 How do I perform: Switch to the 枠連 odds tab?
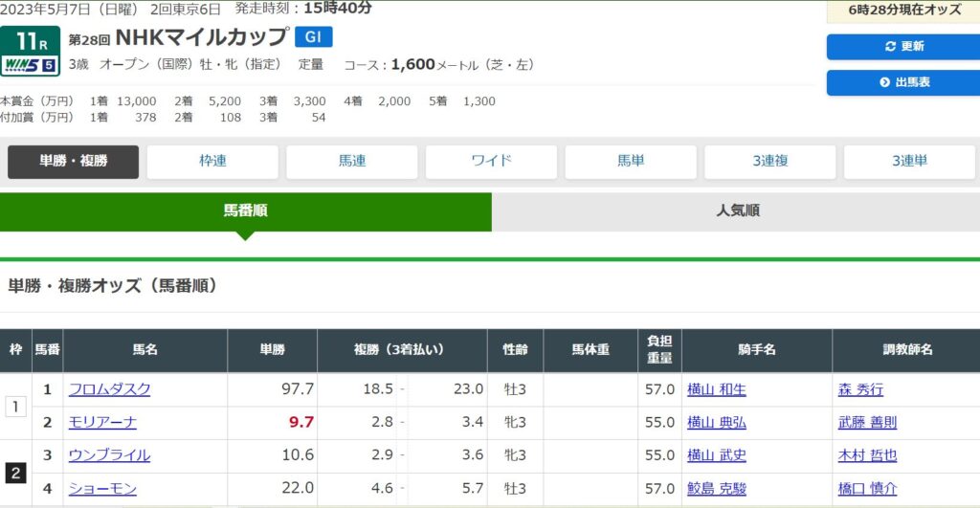point(212,162)
